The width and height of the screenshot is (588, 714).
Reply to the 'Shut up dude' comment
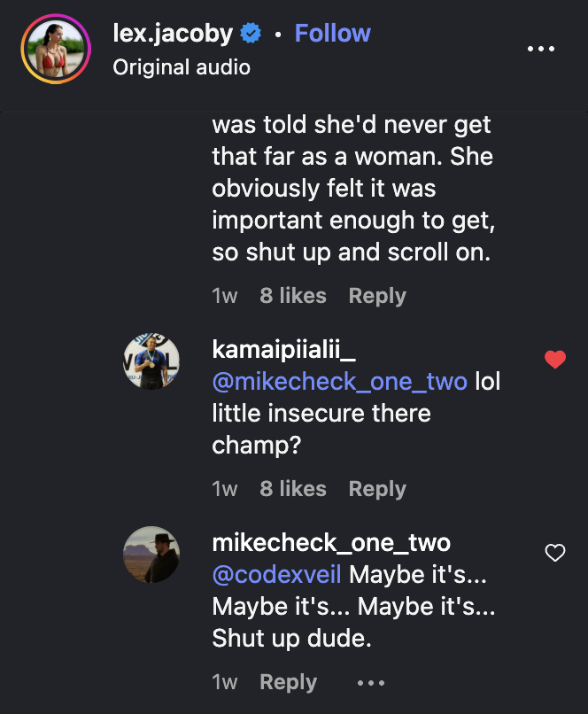coord(288,682)
